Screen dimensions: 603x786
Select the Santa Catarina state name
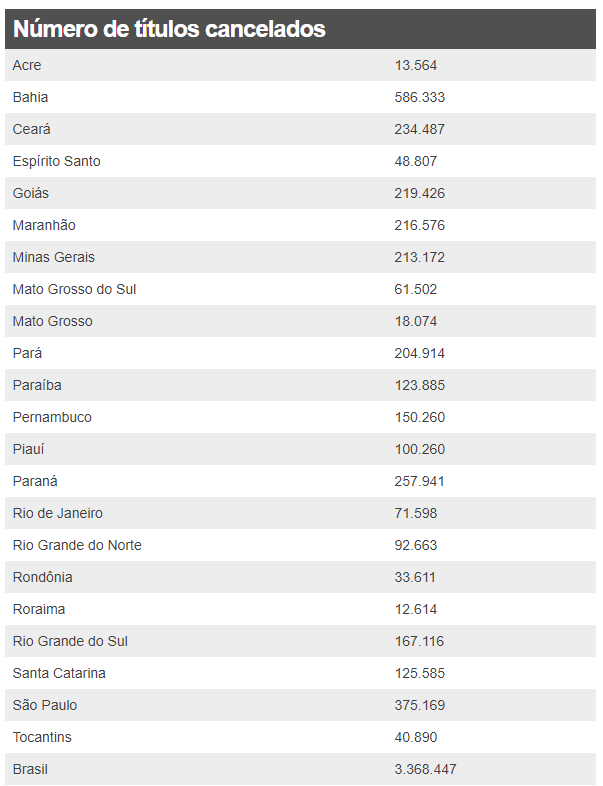pyautogui.click(x=59, y=673)
